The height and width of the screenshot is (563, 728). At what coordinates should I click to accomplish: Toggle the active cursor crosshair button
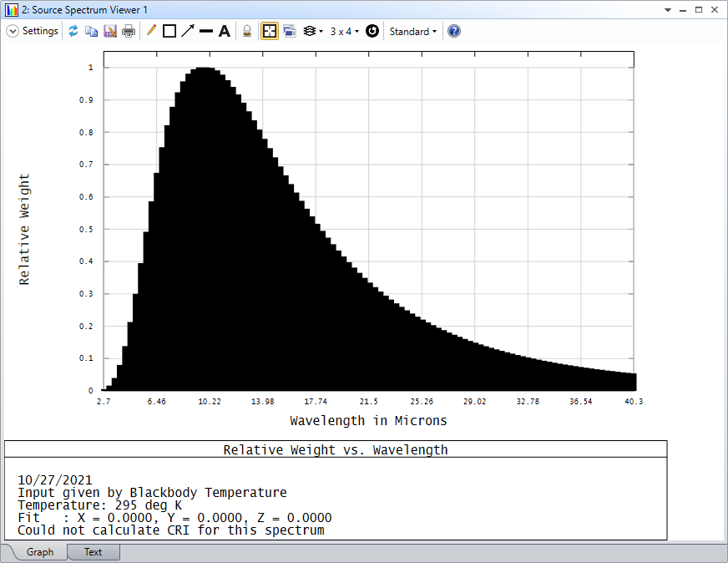pos(270,31)
